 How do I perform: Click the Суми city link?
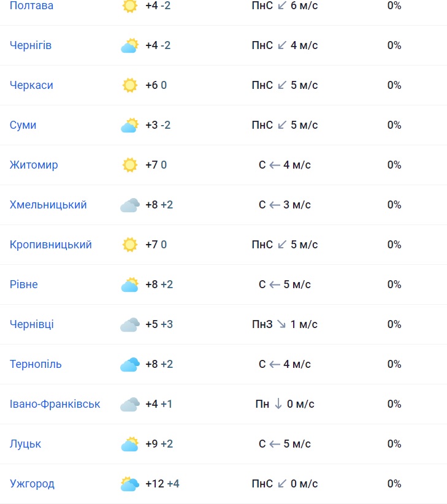point(23,125)
